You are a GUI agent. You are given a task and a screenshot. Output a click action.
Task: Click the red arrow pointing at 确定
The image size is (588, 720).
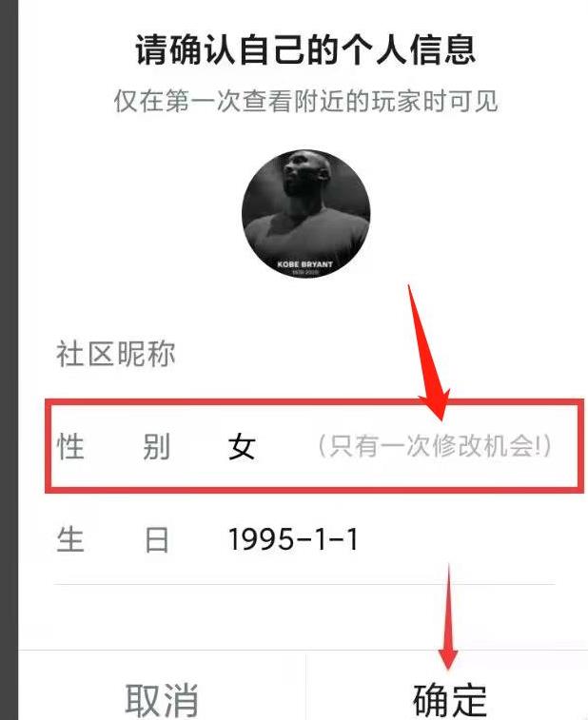point(448,616)
